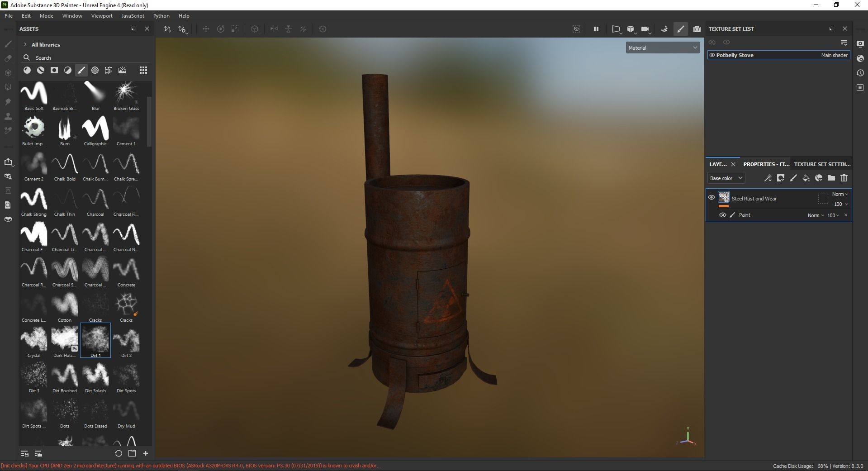Add an effect with the magic wand icon
The height and width of the screenshot is (471, 868).
pos(768,178)
